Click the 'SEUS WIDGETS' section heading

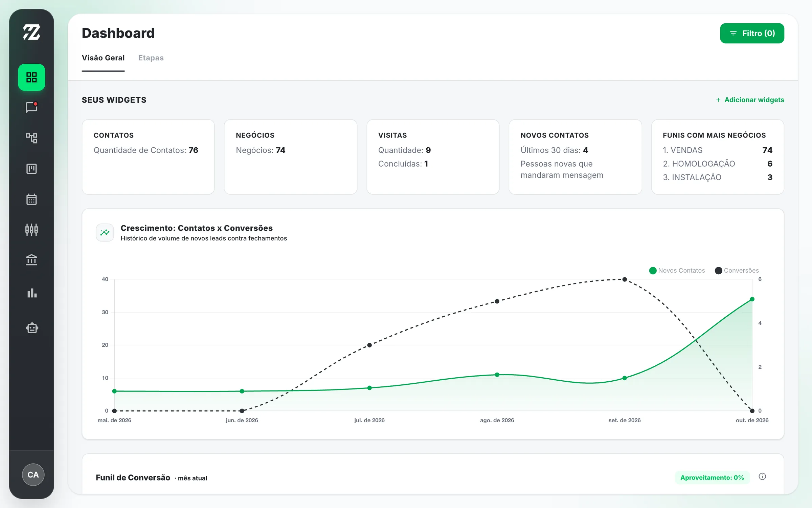pyautogui.click(x=114, y=100)
